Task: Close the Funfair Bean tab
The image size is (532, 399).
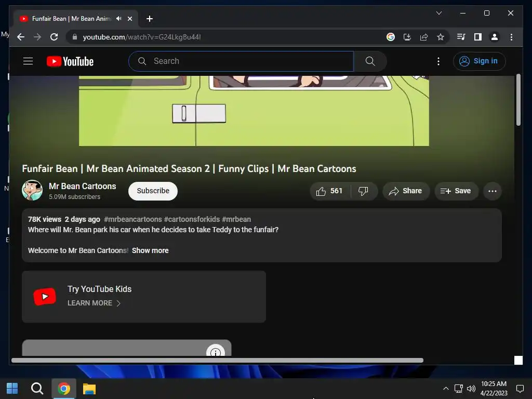Action: click(x=129, y=19)
